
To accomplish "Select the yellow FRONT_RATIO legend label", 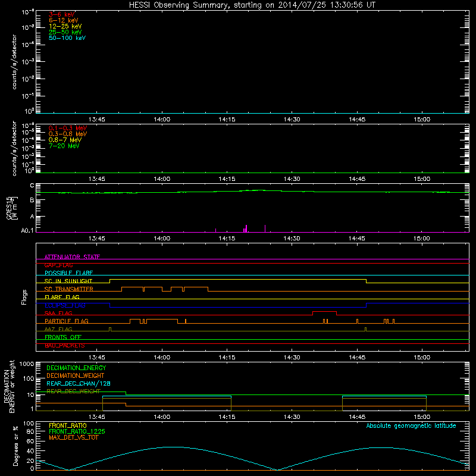I will (68, 425).
